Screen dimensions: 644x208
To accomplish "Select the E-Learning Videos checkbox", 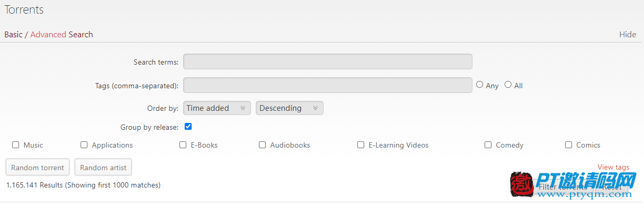I will pyautogui.click(x=361, y=145).
